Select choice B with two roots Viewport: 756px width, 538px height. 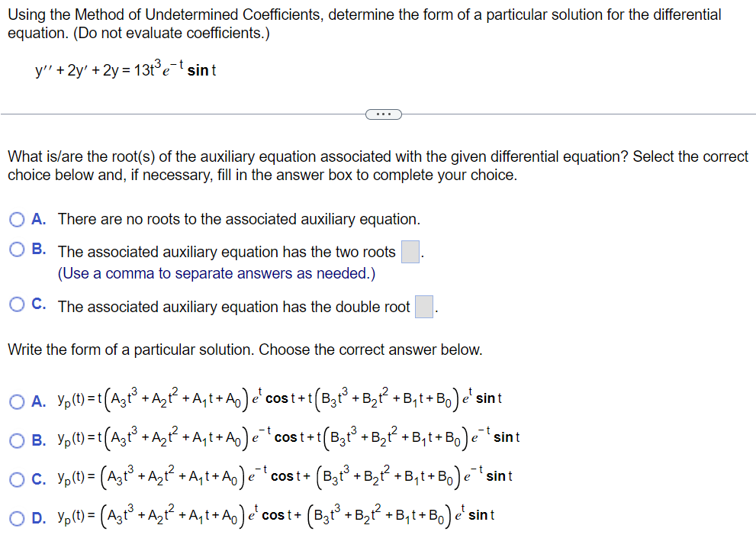[x=16, y=248]
